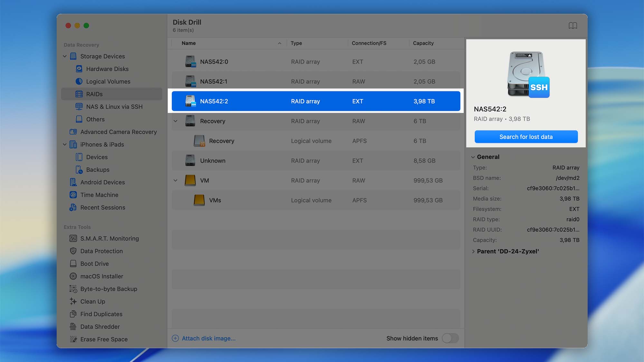
Task: Click the S.M.A.R.T. Monitoring icon
Action: 73,238
